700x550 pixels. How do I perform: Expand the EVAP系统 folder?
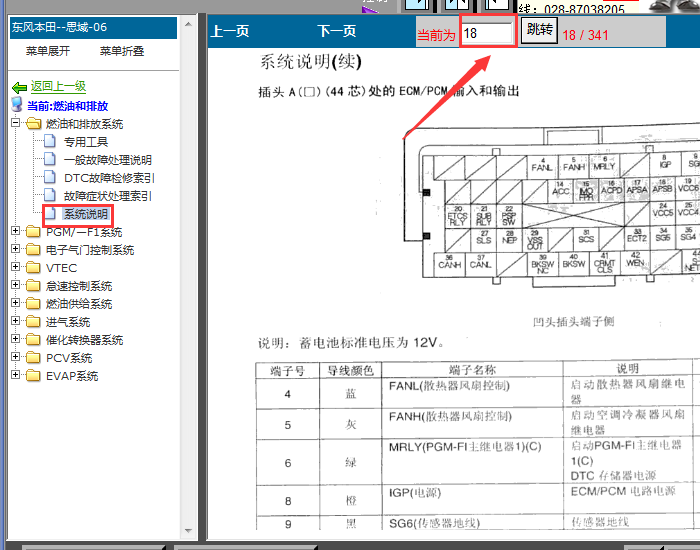[x=16, y=375]
